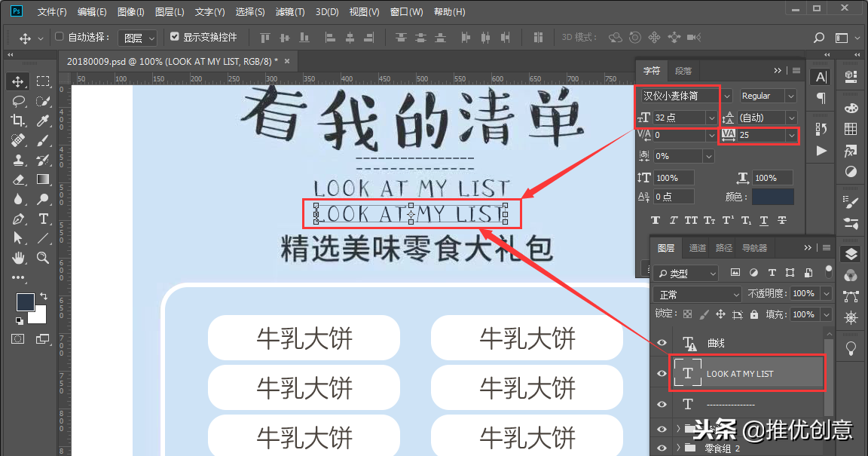Screen dimensions: 868x456
Task: Click the foreground color swatch
Action: pos(25,302)
